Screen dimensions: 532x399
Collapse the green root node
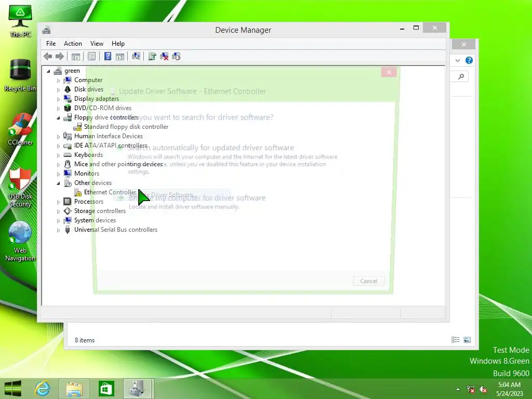pyautogui.click(x=48, y=71)
